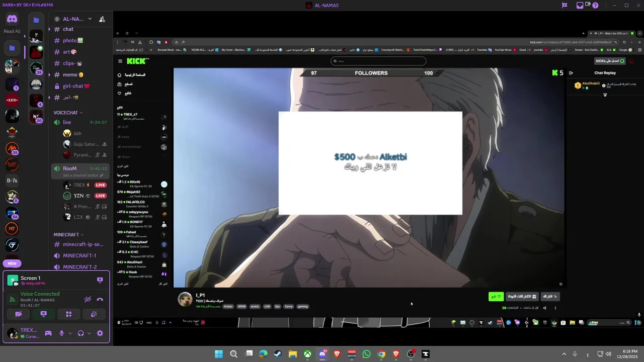
Task: Watch YZN's LIVE stream badge
Action: pos(101,196)
